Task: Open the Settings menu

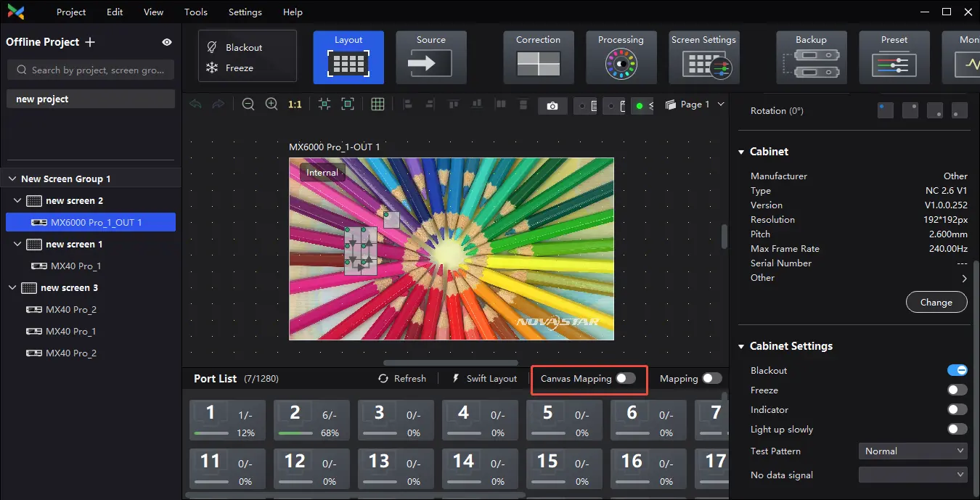Action: [x=245, y=12]
